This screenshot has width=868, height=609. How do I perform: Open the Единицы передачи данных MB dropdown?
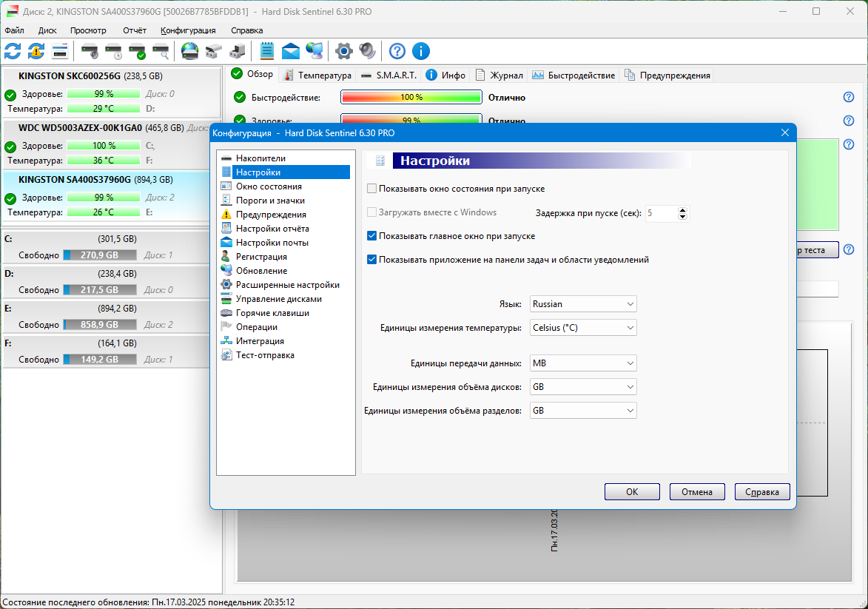coord(583,363)
